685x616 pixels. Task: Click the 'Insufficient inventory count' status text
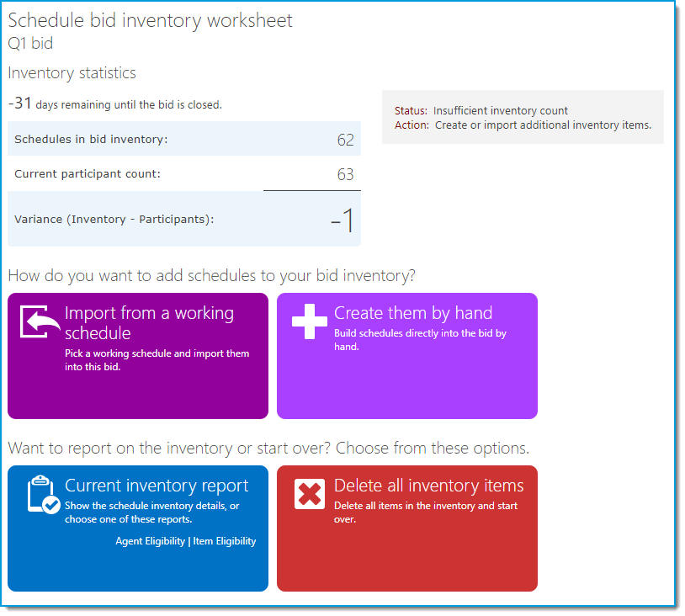coord(501,111)
